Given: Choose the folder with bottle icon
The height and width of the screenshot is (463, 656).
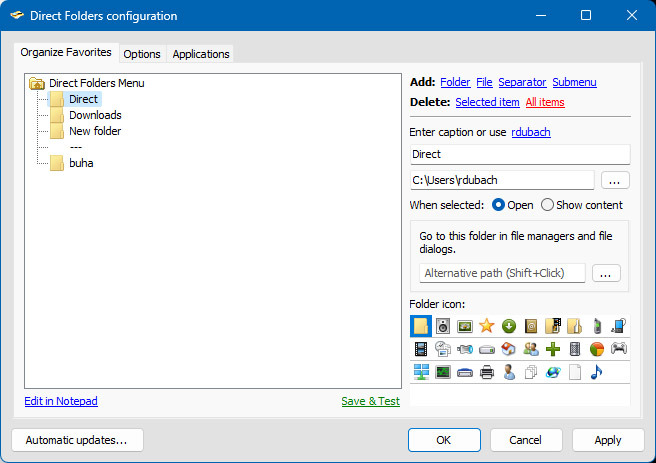Looking at the screenshot, I should pyautogui.click(x=575, y=326).
